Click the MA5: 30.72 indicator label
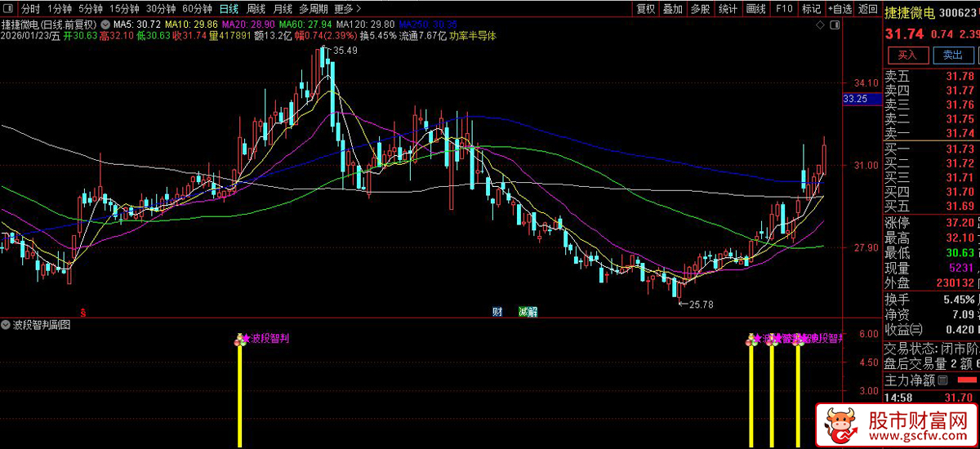980x449 pixels. [137, 24]
